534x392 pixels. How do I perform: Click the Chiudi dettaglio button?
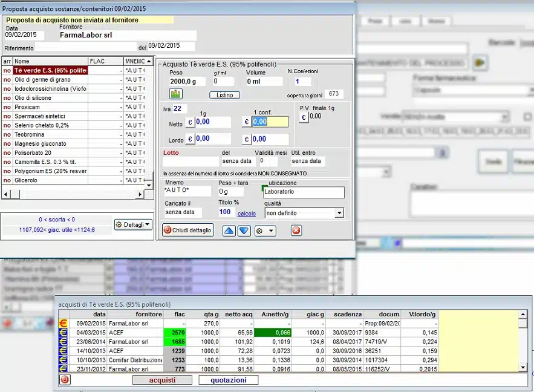pos(187,230)
